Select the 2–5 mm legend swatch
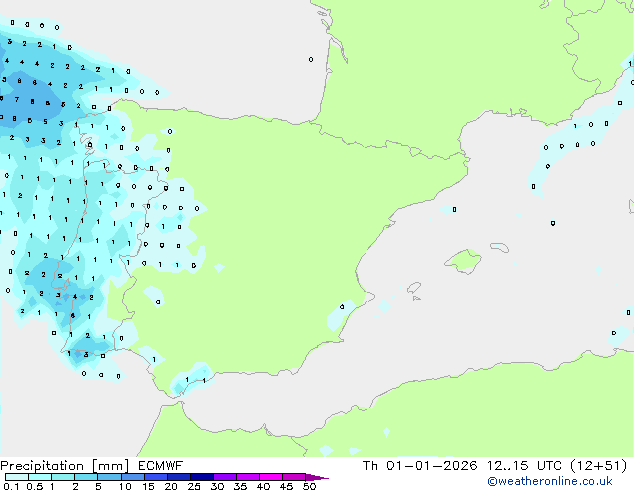Viewport: 634px width, 490px height. pos(86,477)
